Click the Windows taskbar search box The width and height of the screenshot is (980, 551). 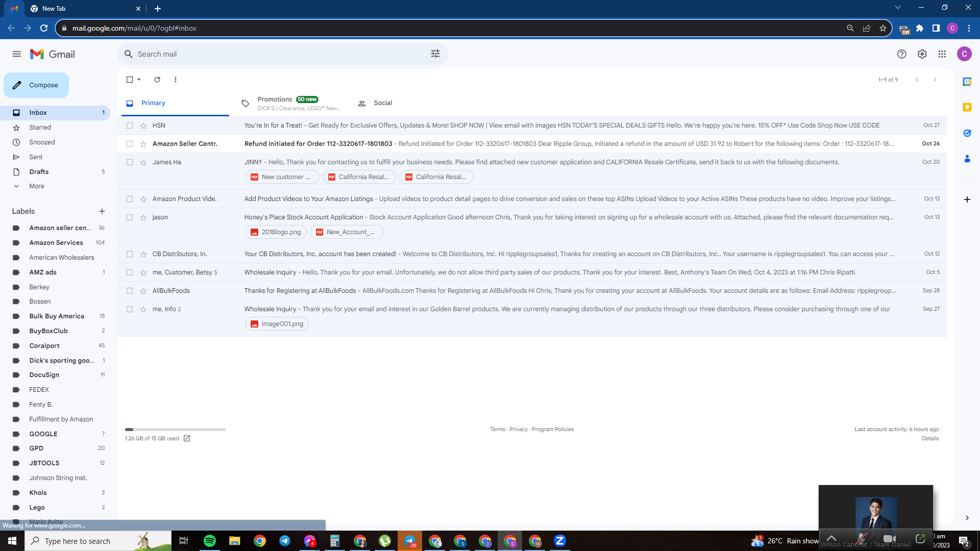[x=98, y=541]
